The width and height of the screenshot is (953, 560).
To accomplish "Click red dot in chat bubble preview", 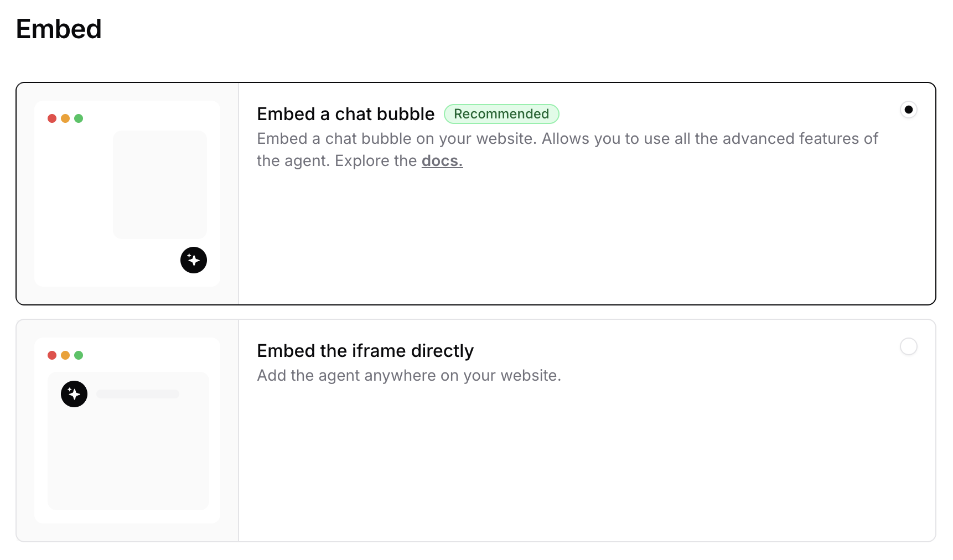I will [52, 118].
